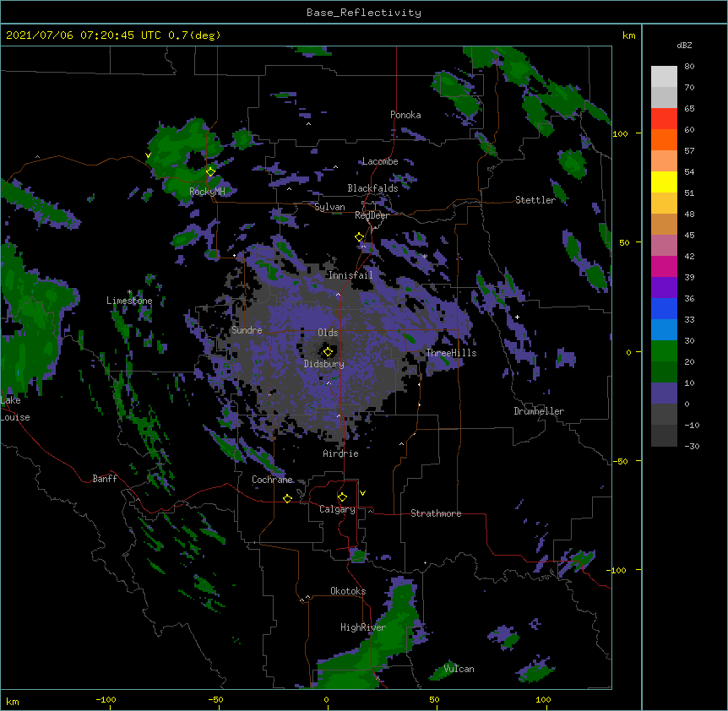Click the slate purple 10–0 dBZ swatch
Image resolution: width=728 pixels, height=711 pixels.
coord(664,393)
